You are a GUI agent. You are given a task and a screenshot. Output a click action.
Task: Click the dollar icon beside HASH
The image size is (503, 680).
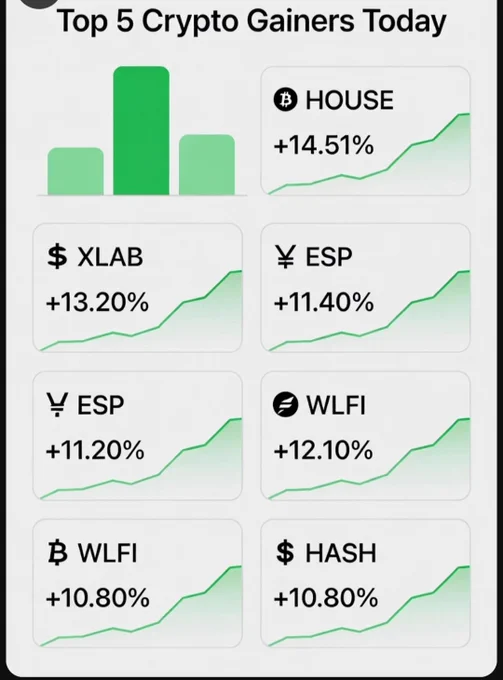click(285, 552)
